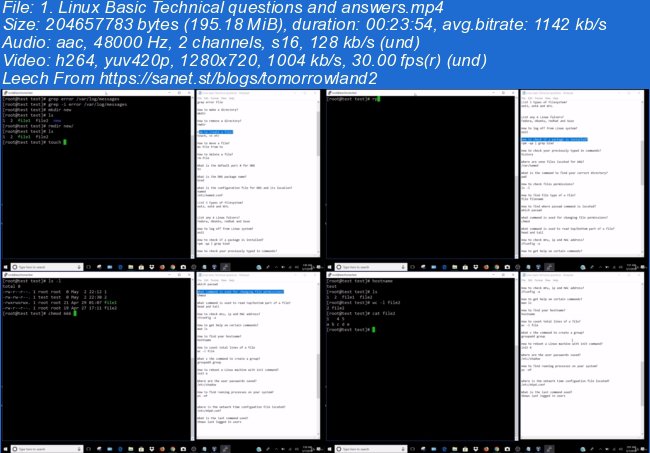Click the 'rmdir new/' line in the terminal
This screenshot has width=650, height=453.
[x=38, y=126]
